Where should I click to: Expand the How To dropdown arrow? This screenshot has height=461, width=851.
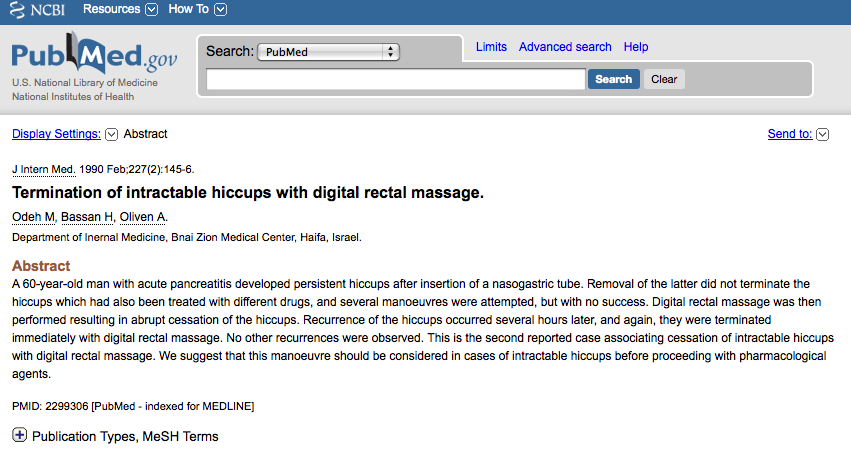(x=220, y=10)
